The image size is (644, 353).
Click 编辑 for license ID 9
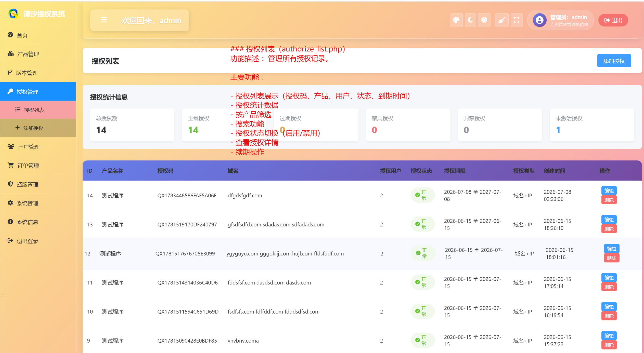point(609,336)
